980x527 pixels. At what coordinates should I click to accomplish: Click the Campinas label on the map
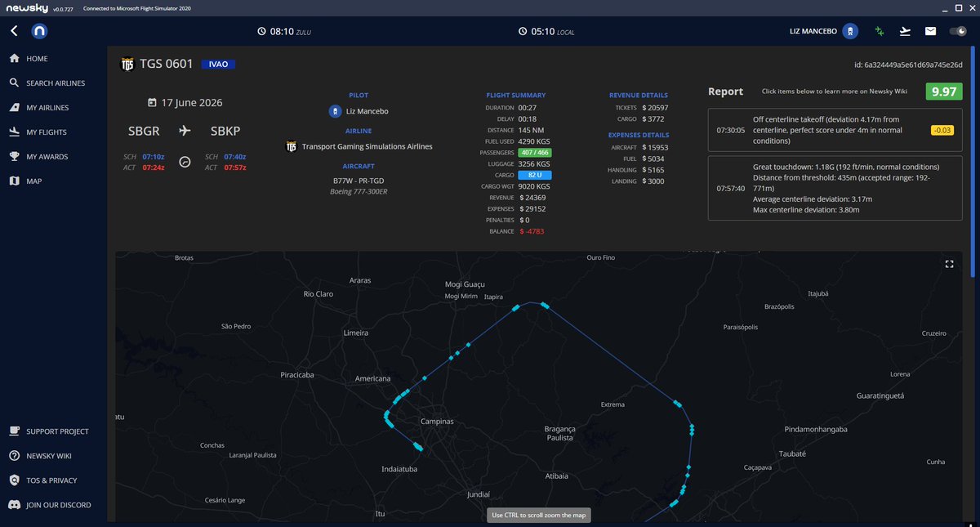436,422
